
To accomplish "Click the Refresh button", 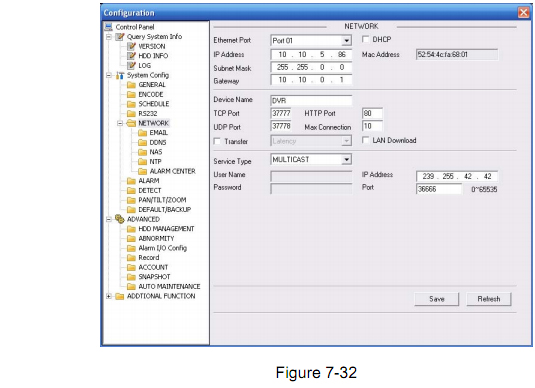I will (x=489, y=299).
